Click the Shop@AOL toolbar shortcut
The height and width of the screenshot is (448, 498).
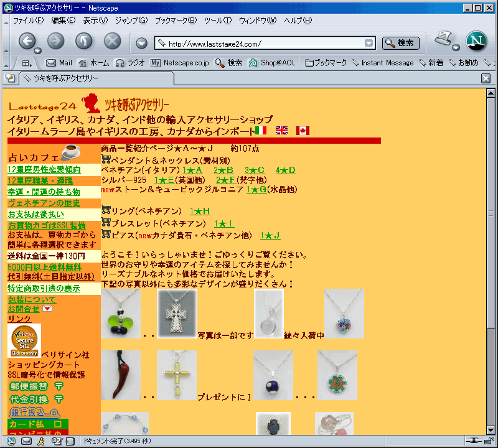click(272, 63)
